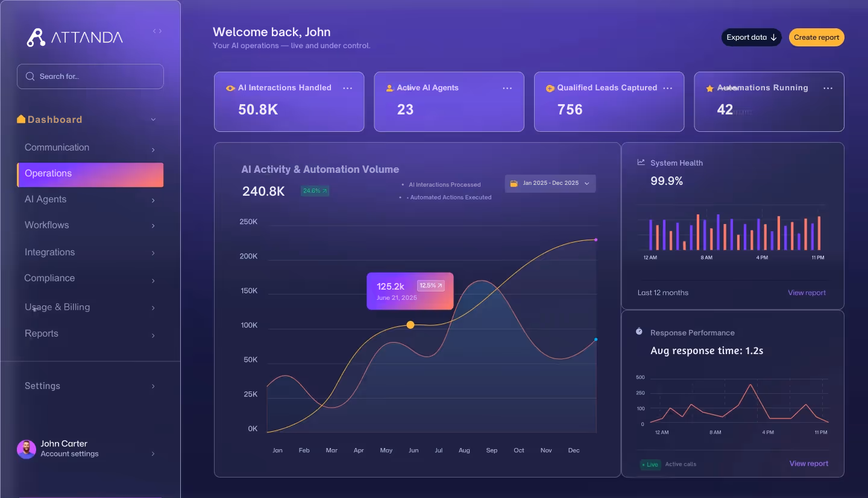Click the Attanda logo icon
The height and width of the screenshot is (498, 868).
(x=35, y=36)
